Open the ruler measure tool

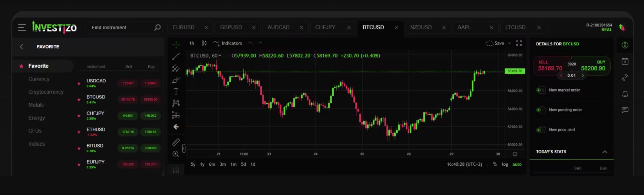pyautogui.click(x=176, y=142)
